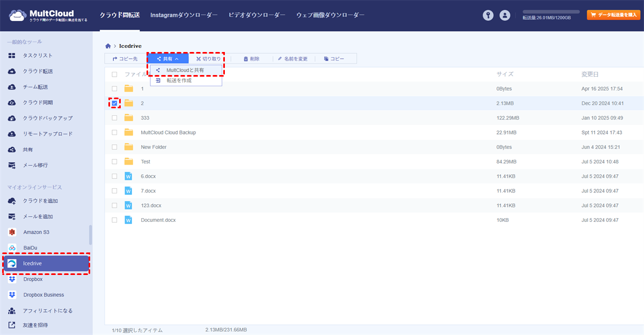Check the New Folder checkbox
The image size is (644, 335).
[114, 147]
